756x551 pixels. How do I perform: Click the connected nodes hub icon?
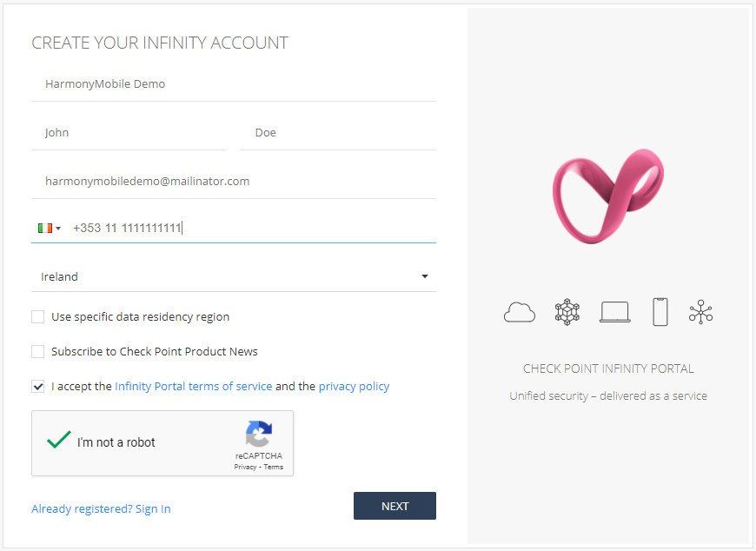[700, 312]
